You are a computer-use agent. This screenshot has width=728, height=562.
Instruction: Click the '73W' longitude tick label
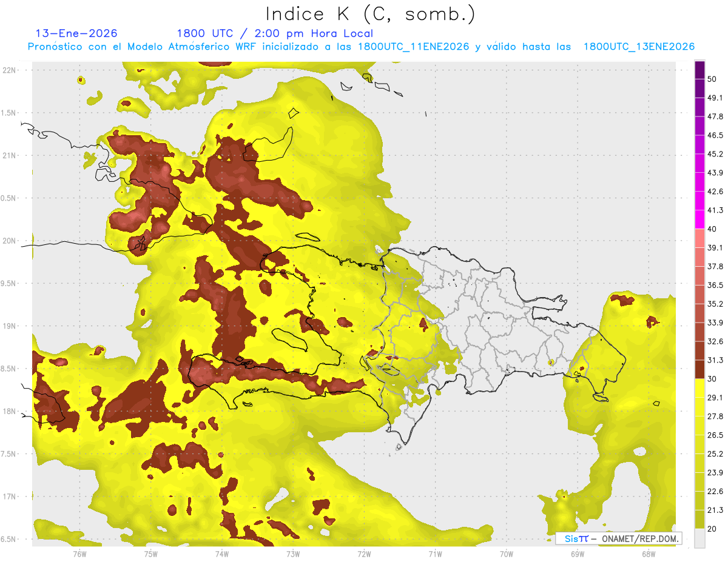(293, 554)
